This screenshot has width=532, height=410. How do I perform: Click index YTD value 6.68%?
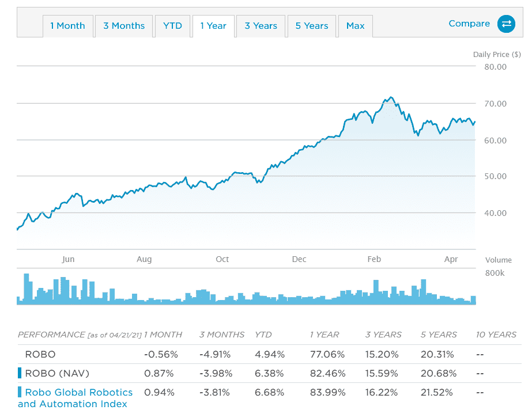[269, 392]
